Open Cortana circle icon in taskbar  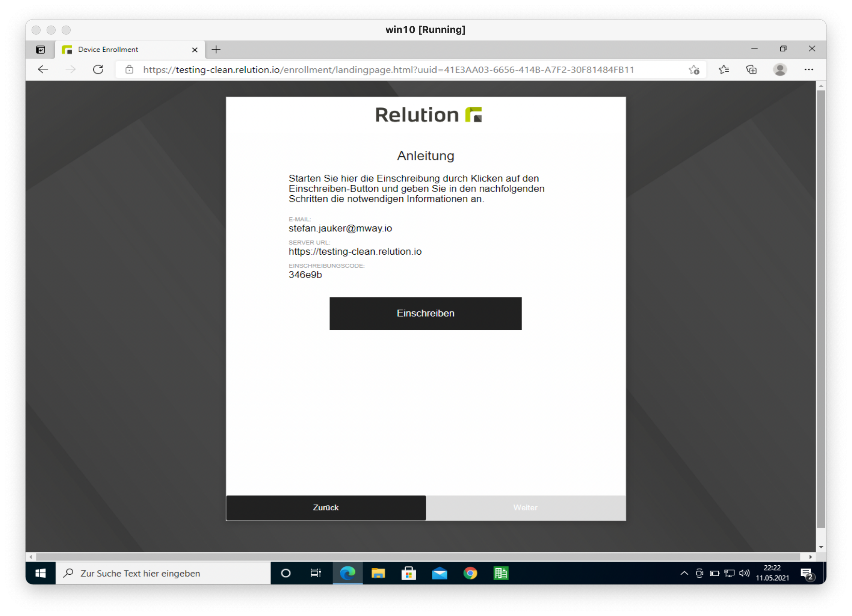tap(286, 573)
